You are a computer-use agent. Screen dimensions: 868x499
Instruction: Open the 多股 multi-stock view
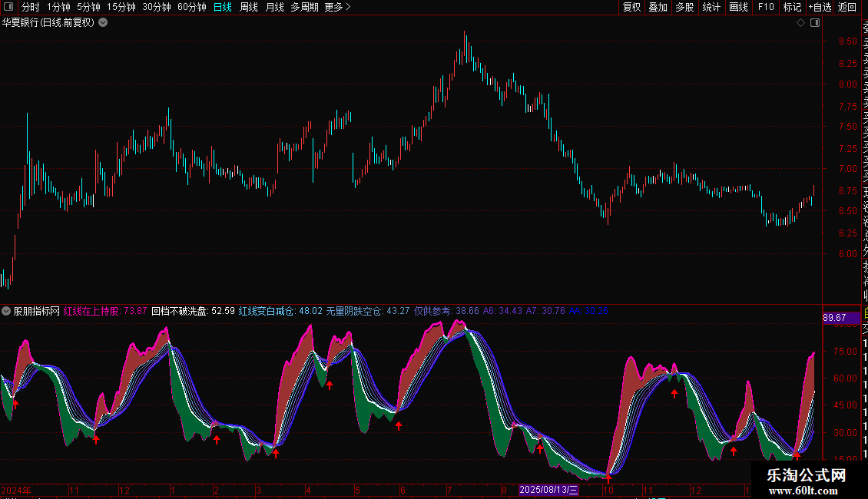coord(684,7)
